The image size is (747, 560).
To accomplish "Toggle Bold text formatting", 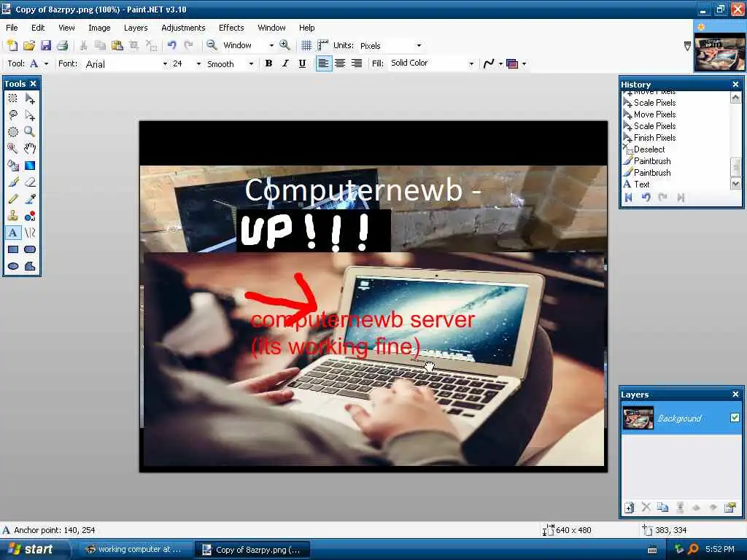I will 268,63.
